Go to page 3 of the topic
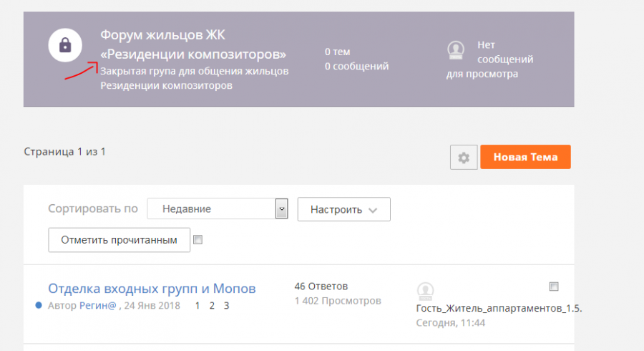644x351 pixels. pos(226,306)
